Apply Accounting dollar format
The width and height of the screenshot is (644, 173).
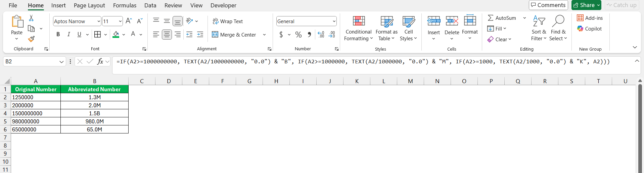[x=281, y=35]
